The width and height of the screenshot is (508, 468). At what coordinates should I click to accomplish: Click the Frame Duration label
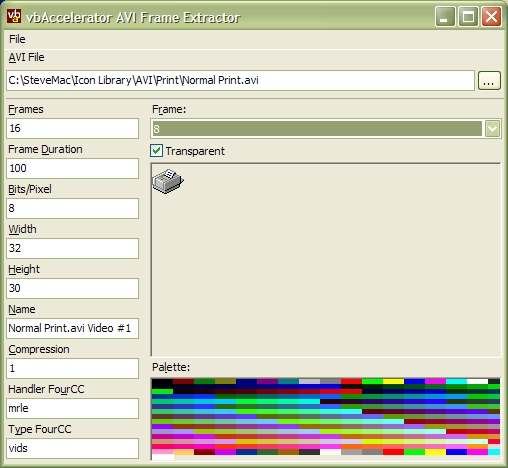pos(45,149)
